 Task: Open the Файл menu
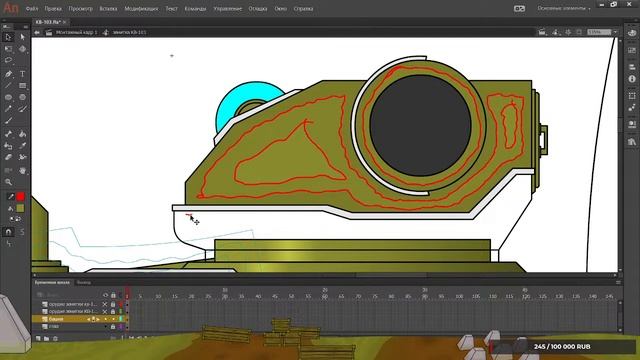coord(32,9)
